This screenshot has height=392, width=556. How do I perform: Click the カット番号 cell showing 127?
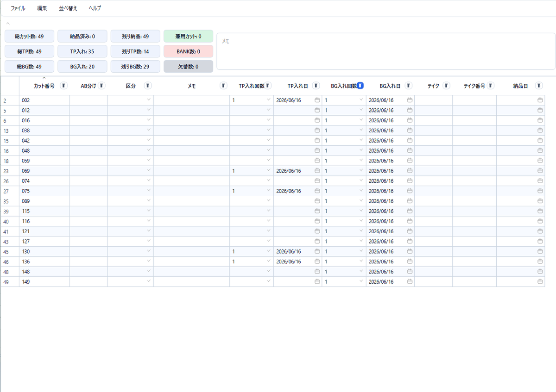click(x=44, y=241)
